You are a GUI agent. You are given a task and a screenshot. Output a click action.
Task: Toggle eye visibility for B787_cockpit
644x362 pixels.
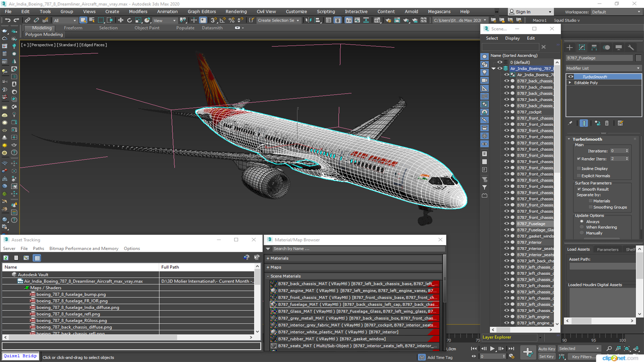506,112
